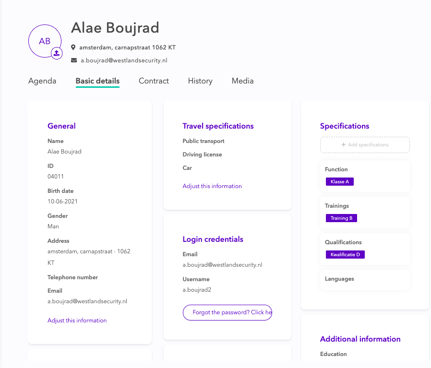The height and width of the screenshot is (368, 431).
Task: Click the Add specifications field
Action: point(365,145)
